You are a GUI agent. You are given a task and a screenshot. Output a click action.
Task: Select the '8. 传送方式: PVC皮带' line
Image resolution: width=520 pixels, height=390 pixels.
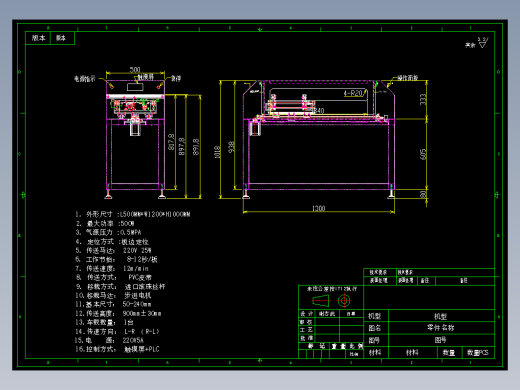114,277
